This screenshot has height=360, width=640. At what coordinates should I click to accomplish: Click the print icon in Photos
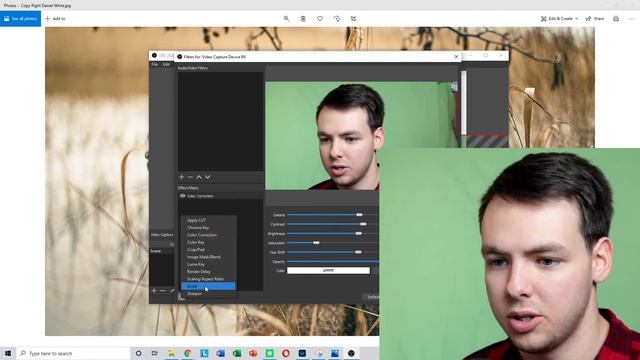pyautogui.click(x=616, y=19)
